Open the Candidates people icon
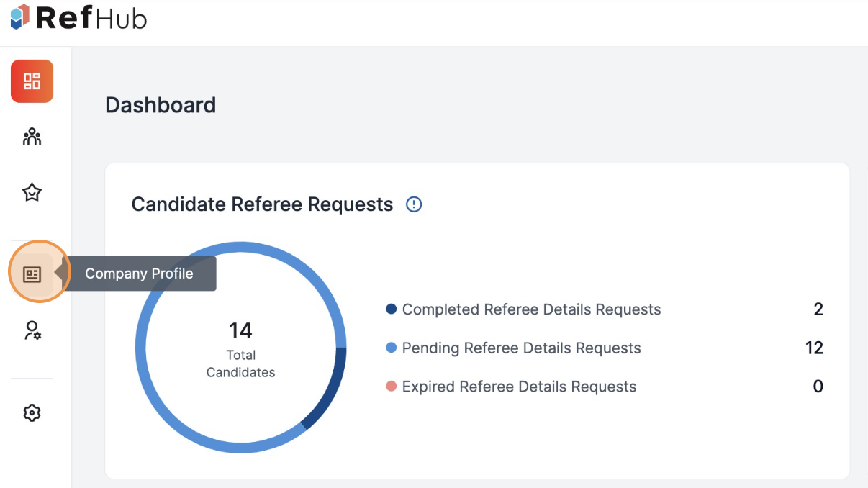The height and width of the screenshot is (488, 868). [32, 137]
